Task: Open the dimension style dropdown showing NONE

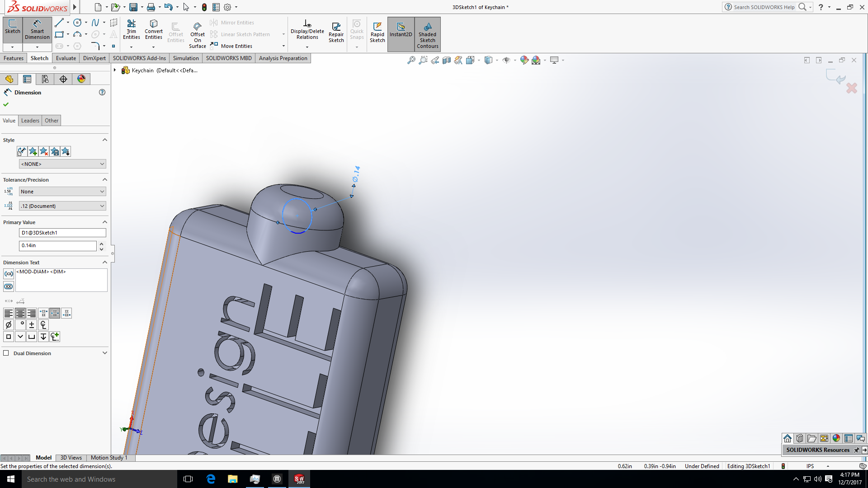Action: pos(62,164)
